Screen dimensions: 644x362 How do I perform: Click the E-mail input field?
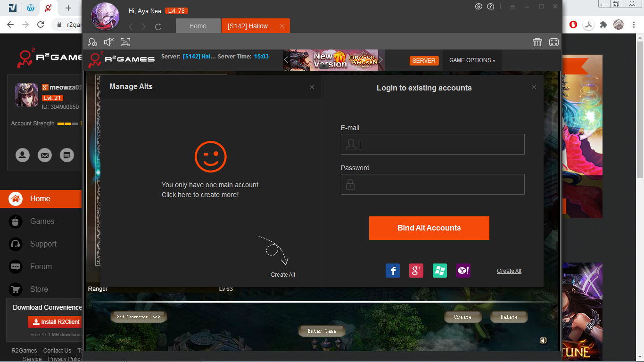438,144
